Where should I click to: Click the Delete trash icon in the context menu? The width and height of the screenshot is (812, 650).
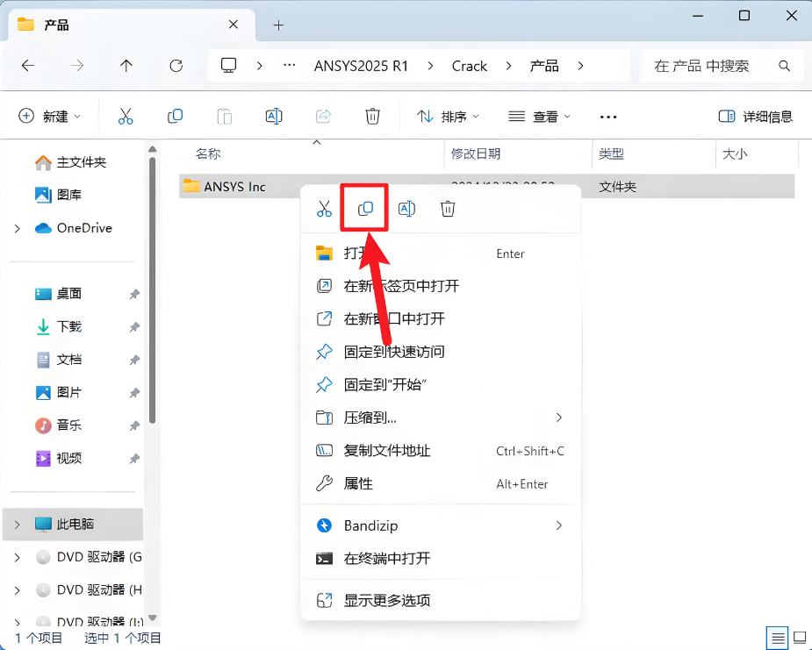(x=448, y=209)
